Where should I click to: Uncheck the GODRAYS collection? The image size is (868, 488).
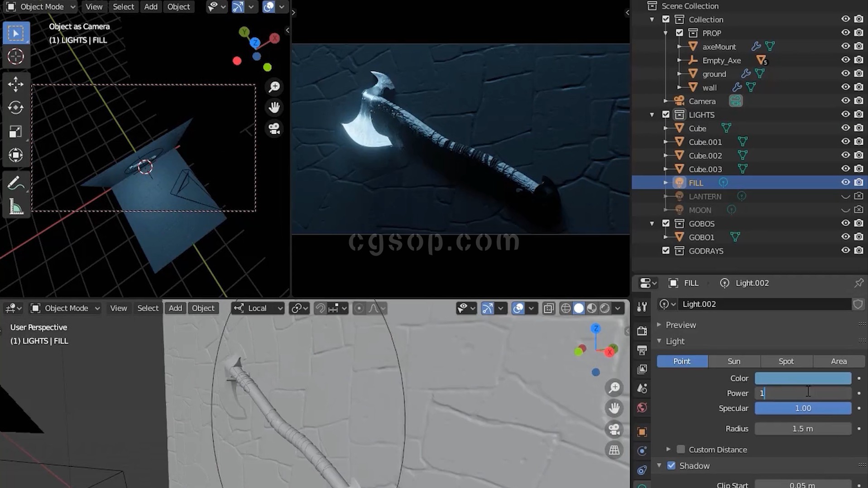pyautogui.click(x=666, y=251)
